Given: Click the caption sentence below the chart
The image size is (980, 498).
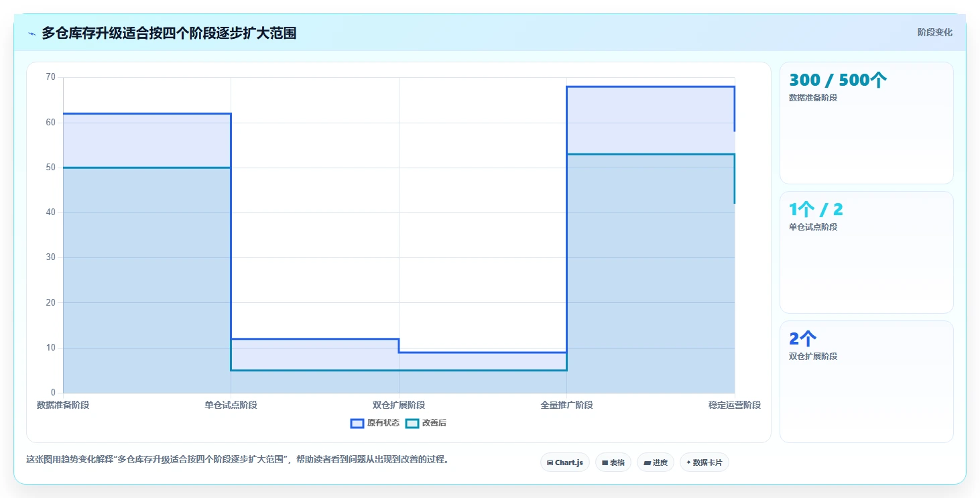Looking at the screenshot, I should (237, 460).
